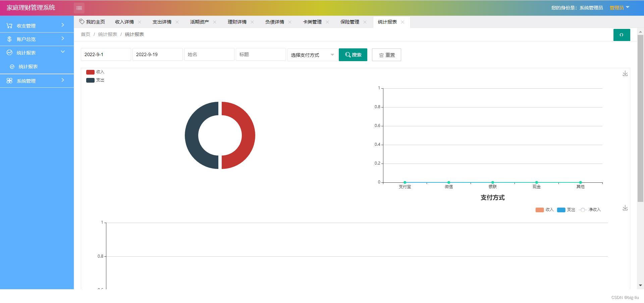Download the pie and payment chart image

(625, 73)
